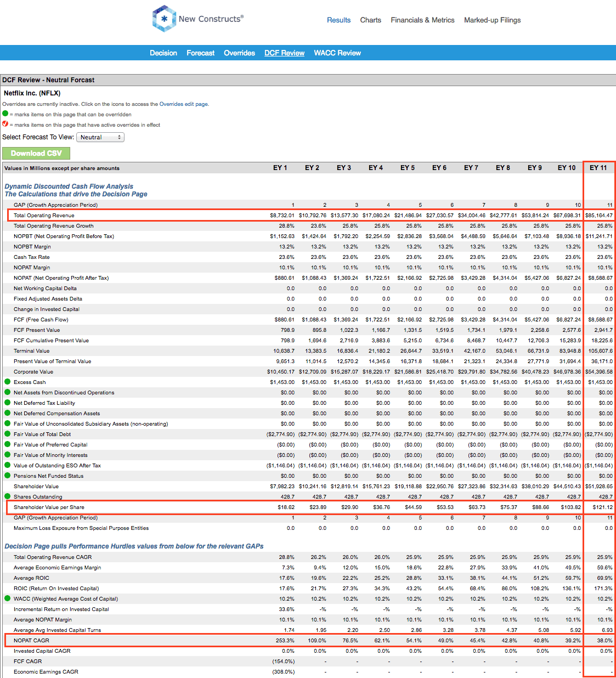
Task: Click the "NOPBT Margin" row label
Action: click(x=32, y=247)
